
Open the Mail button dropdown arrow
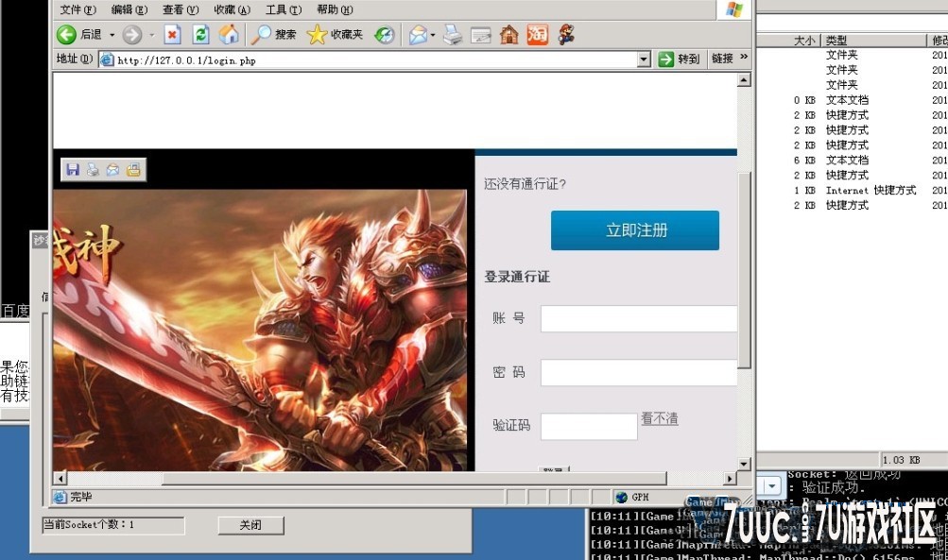pyautogui.click(x=433, y=35)
